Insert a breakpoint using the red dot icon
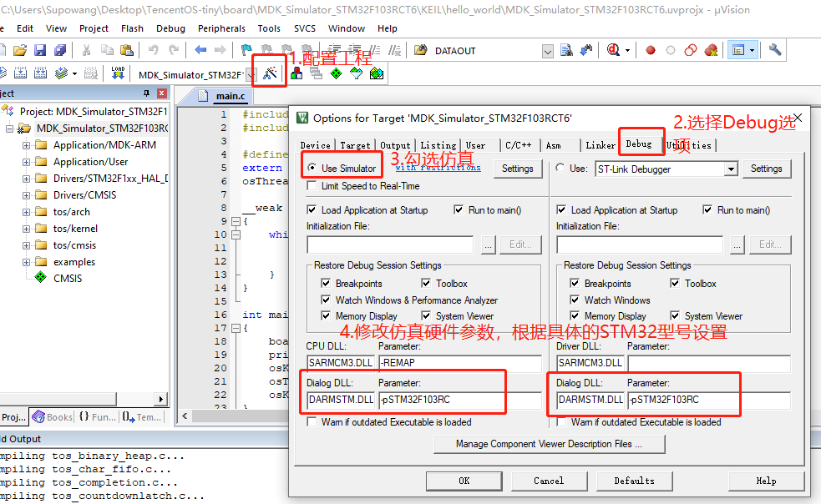 pyautogui.click(x=651, y=50)
